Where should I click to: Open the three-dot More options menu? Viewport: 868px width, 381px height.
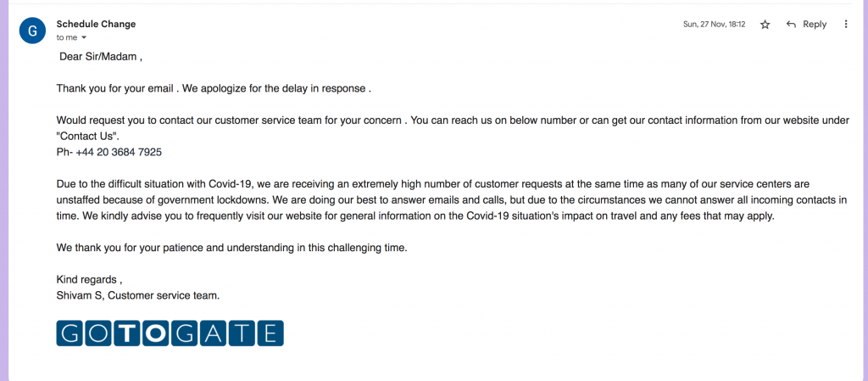tap(846, 25)
